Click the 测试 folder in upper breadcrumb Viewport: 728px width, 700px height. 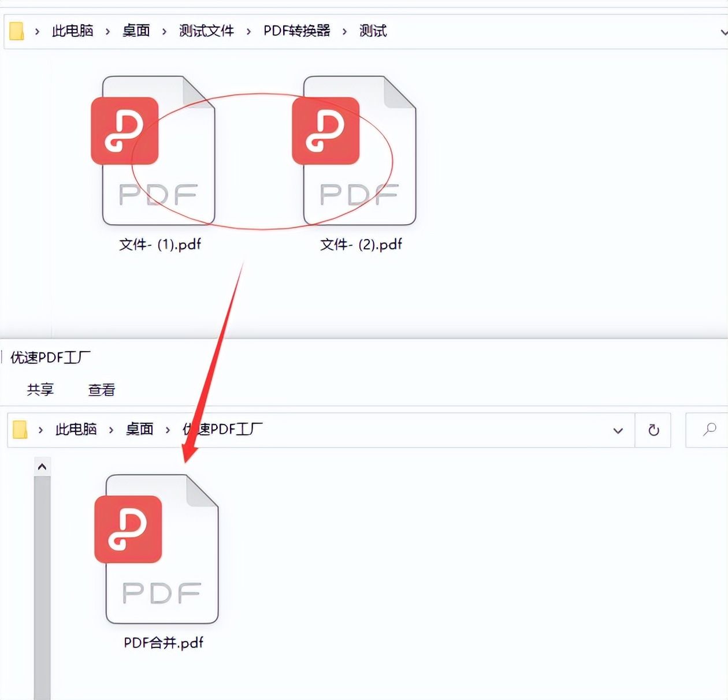pos(373,31)
